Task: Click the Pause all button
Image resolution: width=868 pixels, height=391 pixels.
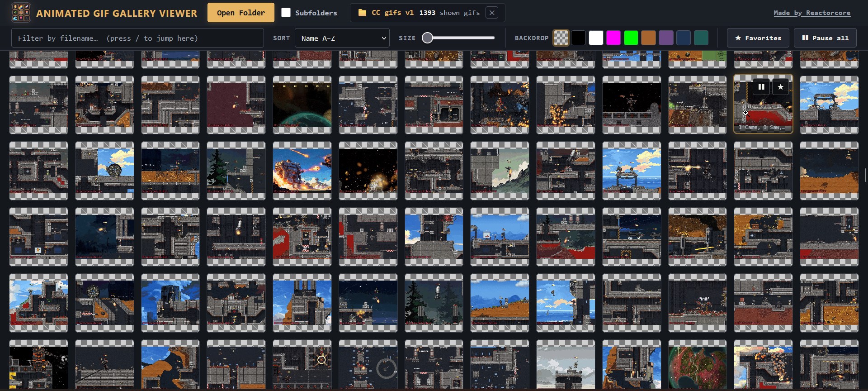Action: 825,38
